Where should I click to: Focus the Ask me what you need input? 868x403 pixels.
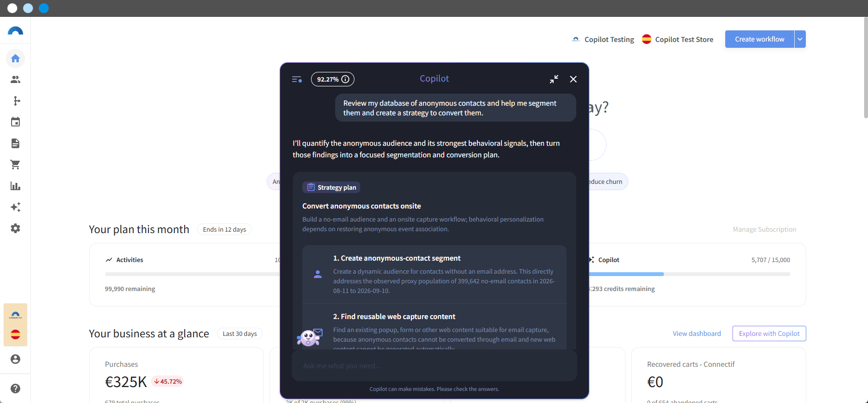tap(434, 366)
